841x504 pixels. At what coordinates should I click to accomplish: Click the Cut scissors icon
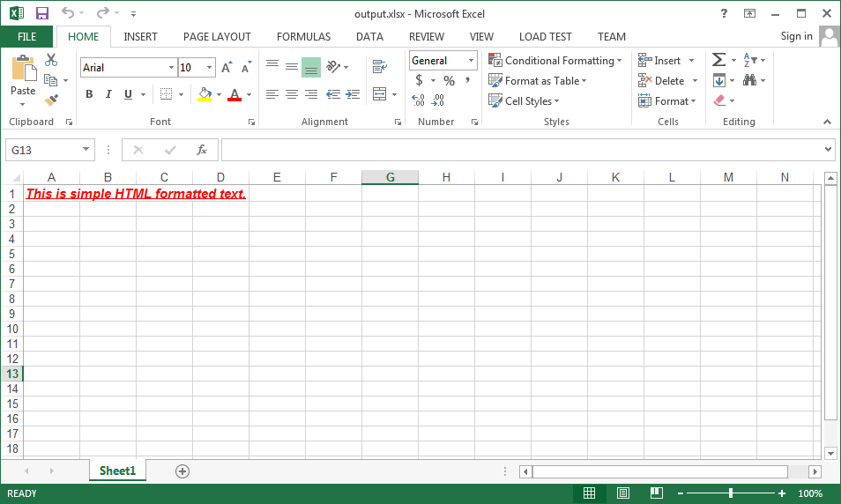coord(51,60)
